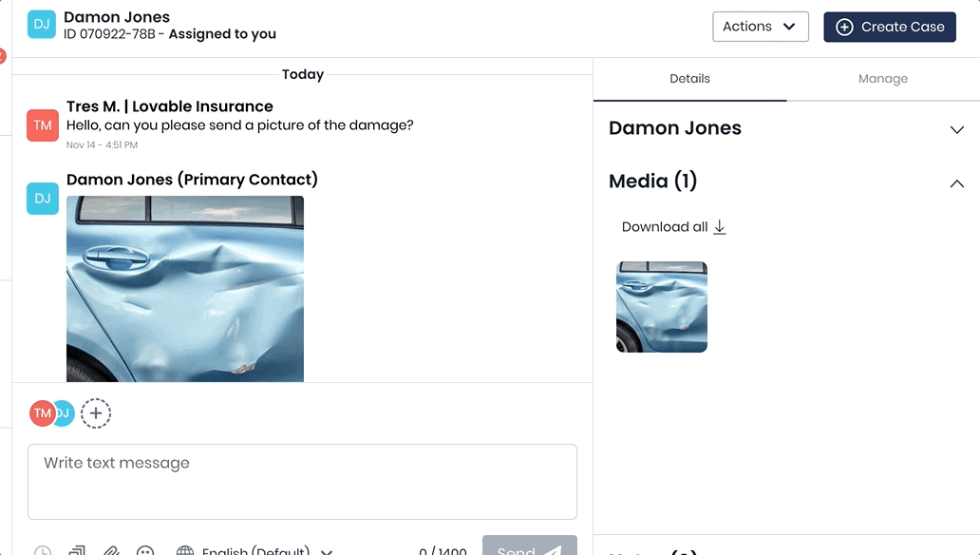Click the add participant plus icon
The width and height of the screenshot is (980, 555).
click(x=96, y=413)
